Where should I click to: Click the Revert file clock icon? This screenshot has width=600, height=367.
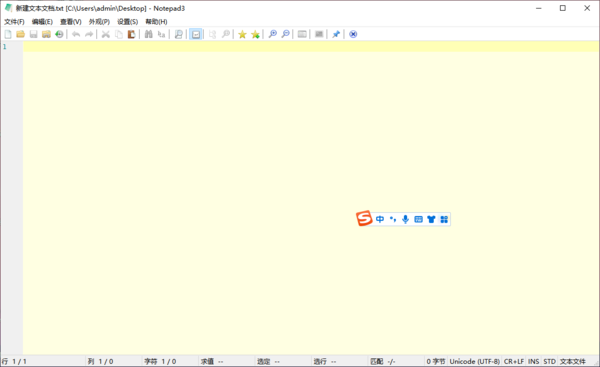pyautogui.click(x=59, y=34)
